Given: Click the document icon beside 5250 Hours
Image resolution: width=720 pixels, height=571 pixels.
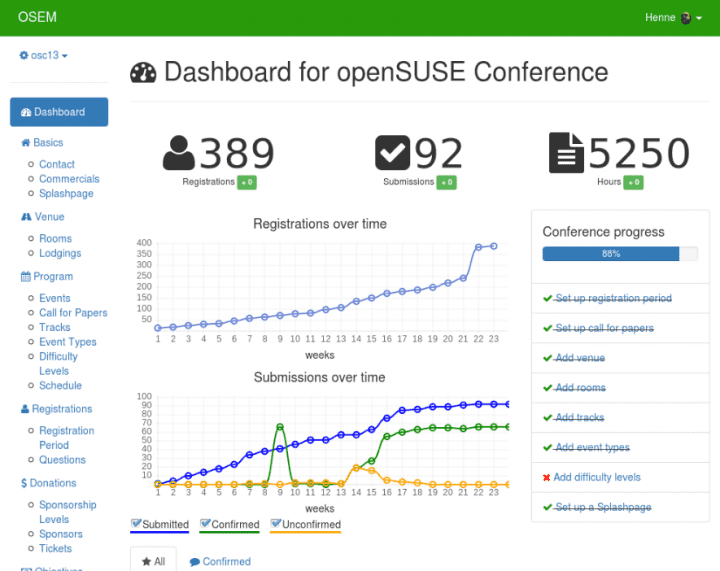Looking at the screenshot, I should (566, 152).
